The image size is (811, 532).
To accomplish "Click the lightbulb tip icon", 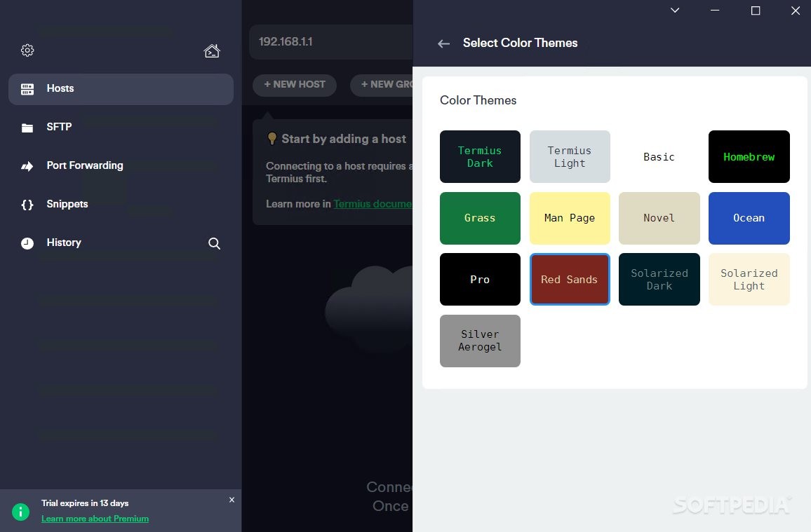I will pyautogui.click(x=272, y=138).
